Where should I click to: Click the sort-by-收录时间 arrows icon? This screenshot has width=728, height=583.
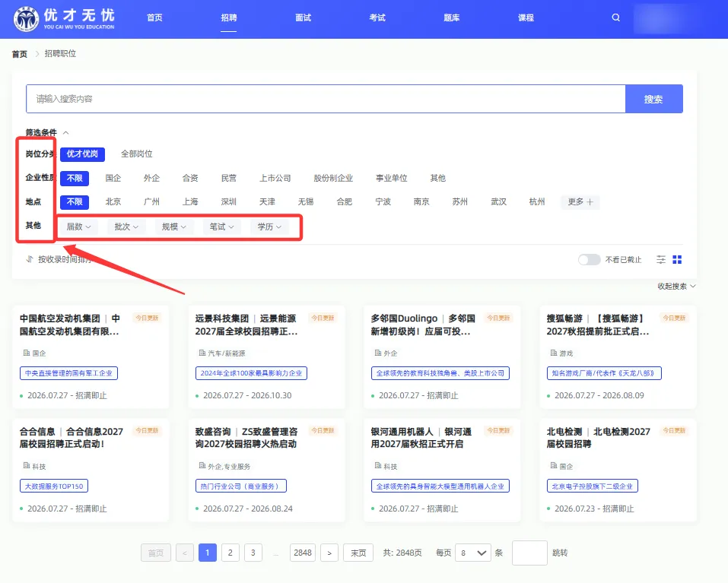pyautogui.click(x=30, y=259)
